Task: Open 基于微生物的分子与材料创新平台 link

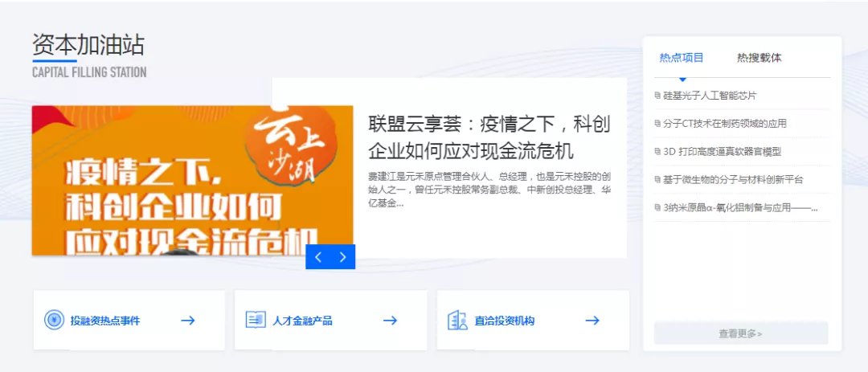Action: [x=733, y=179]
